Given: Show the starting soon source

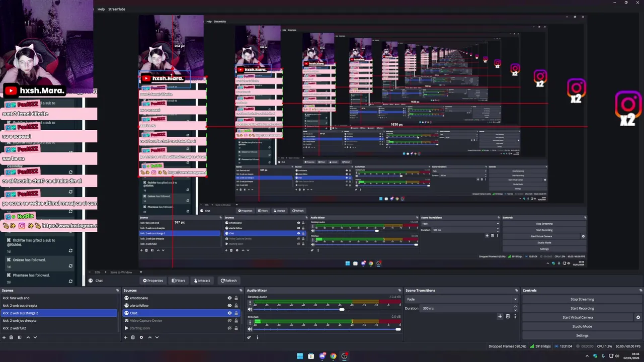Looking at the screenshot, I should 229,328.
